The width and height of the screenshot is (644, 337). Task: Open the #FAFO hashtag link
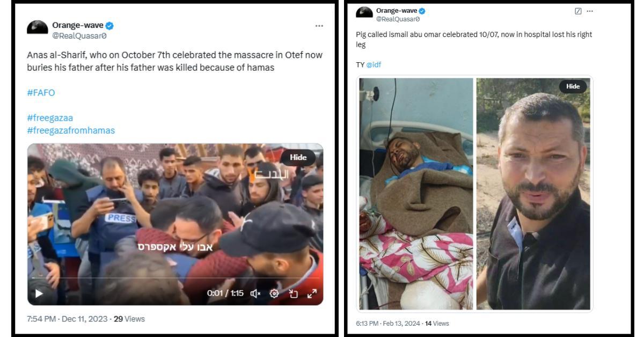(41, 93)
